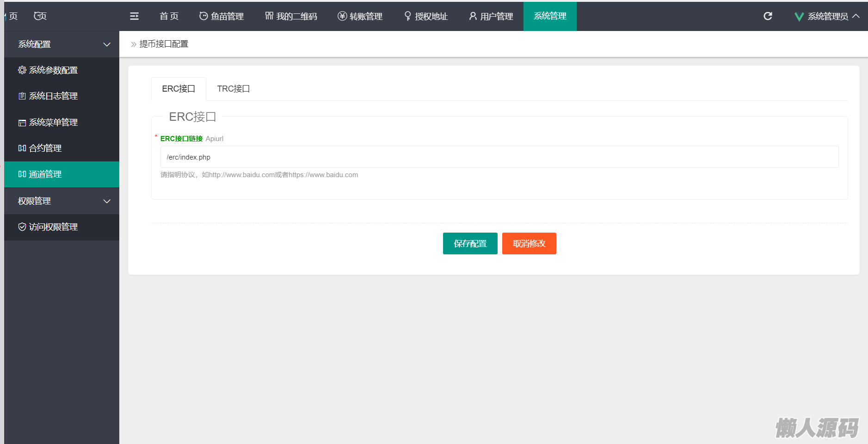
Task: Click the person icon next to 用户管理
Action: (473, 16)
